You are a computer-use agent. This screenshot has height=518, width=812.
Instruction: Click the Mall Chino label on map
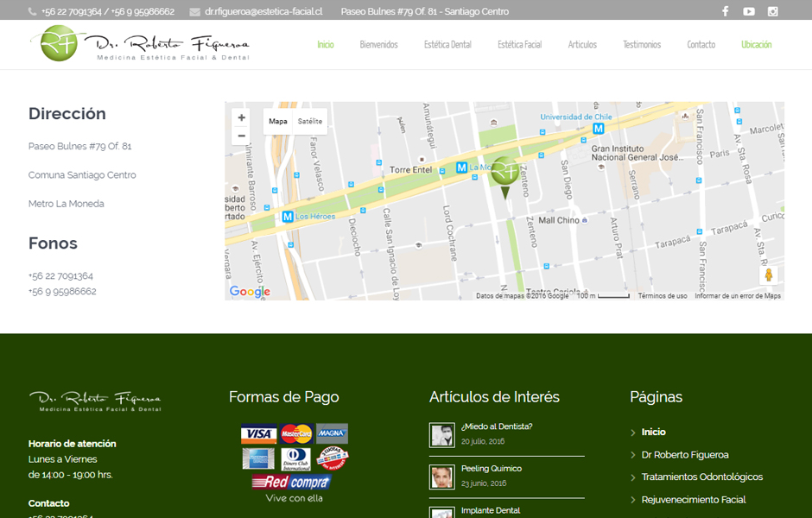tap(559, 220)
